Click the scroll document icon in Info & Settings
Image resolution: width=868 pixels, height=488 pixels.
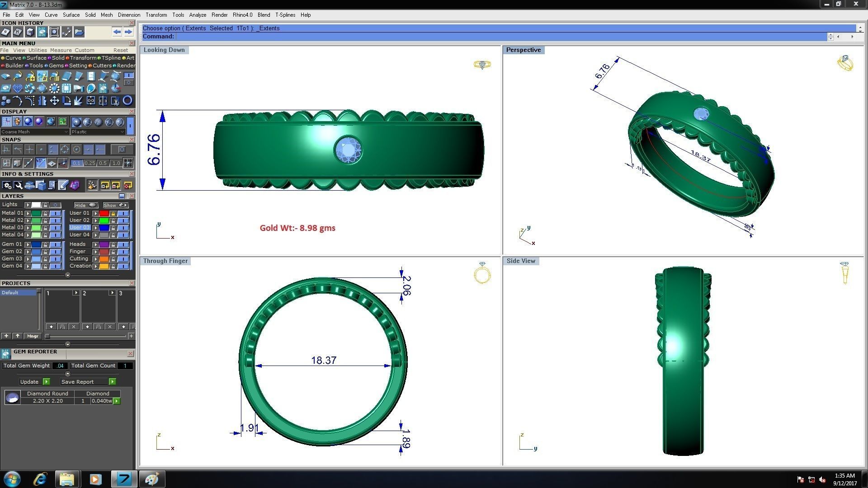[52, 185]
